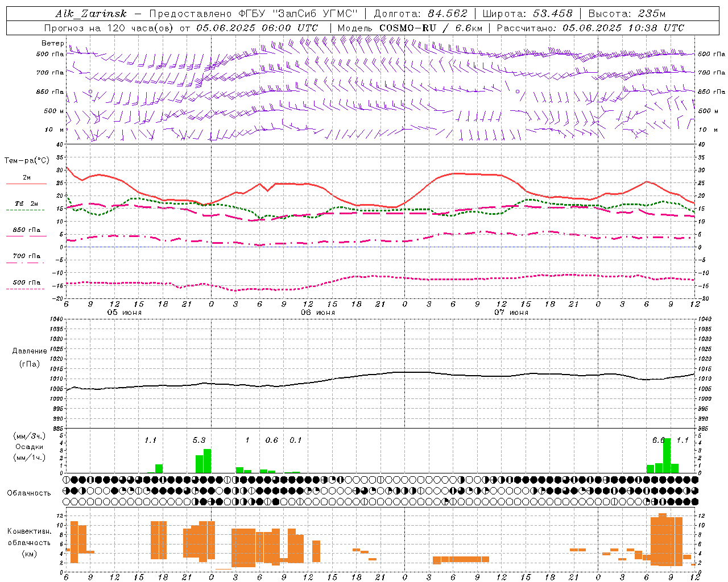728x582 pixels.
Task: Click the 'Рассчитано: 05.06.2025 10:38 UTC' text
Action: [x=590, y=28]
